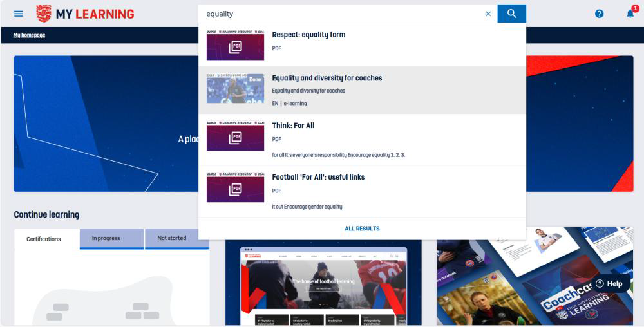Image resolution: width=644 pixels, height=327 pixels.
Task: Click the Continue learning heading
Action: point(46,214)
